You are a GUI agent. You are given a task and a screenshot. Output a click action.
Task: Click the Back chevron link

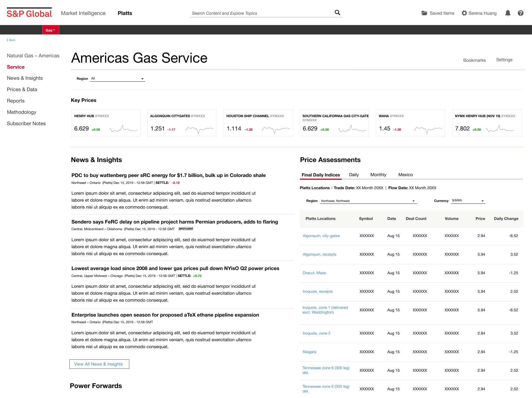11,40
